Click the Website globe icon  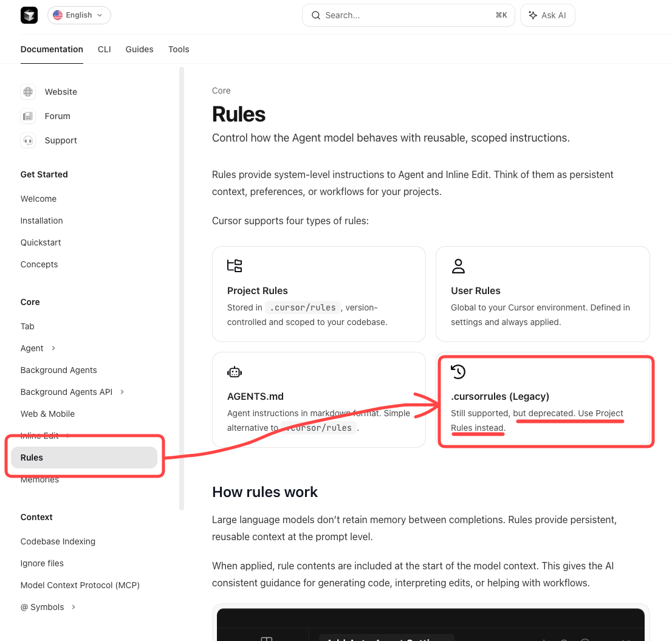[x=28, y=92]
